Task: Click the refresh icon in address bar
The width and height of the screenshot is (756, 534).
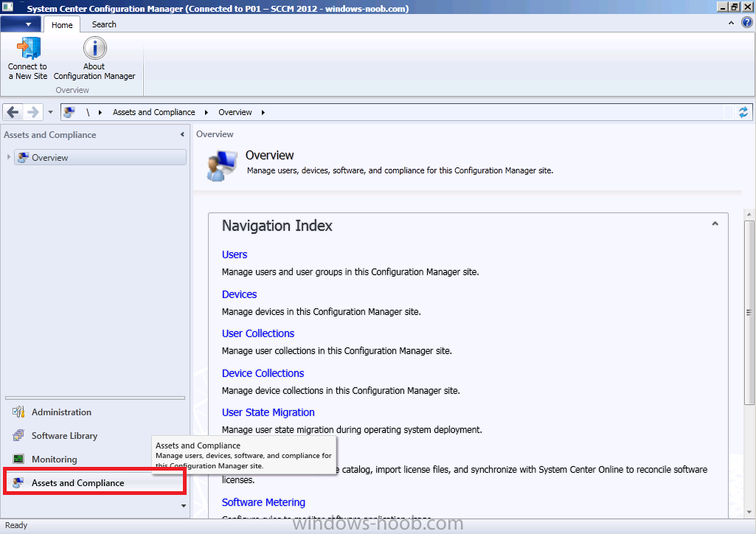Action: (743, 112)
